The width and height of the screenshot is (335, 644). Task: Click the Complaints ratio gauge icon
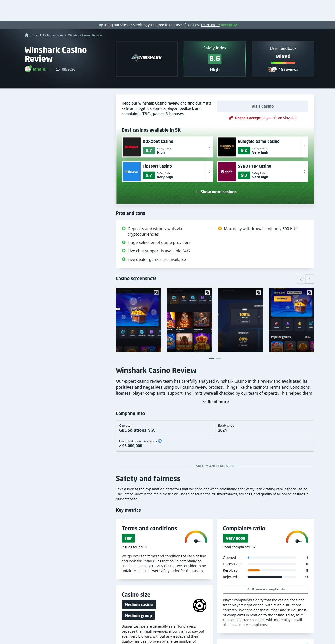(297, 537)
